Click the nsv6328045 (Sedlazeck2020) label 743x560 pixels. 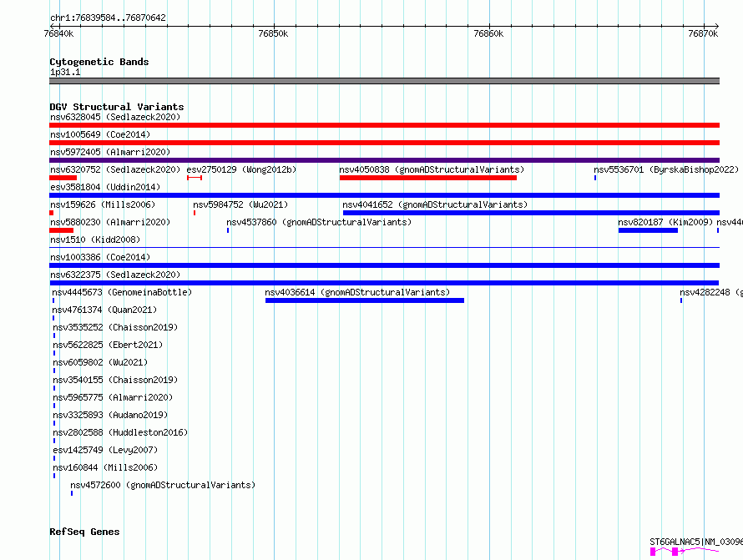point(115,117)
